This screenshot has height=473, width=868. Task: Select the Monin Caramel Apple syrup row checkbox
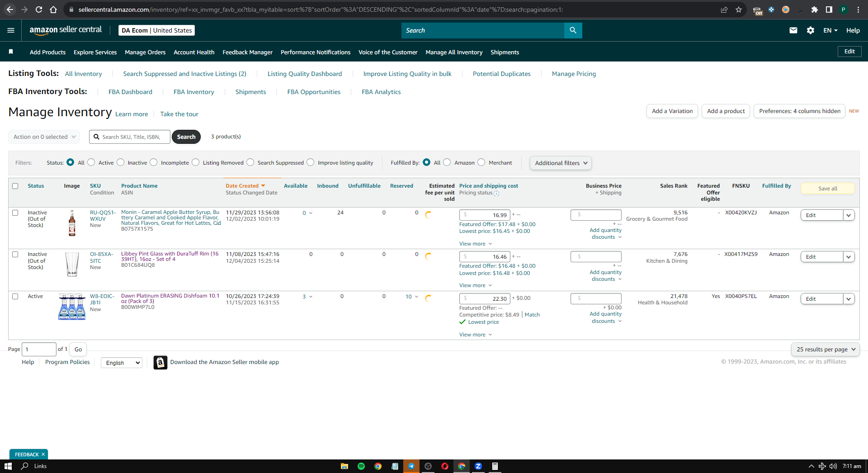15,213
